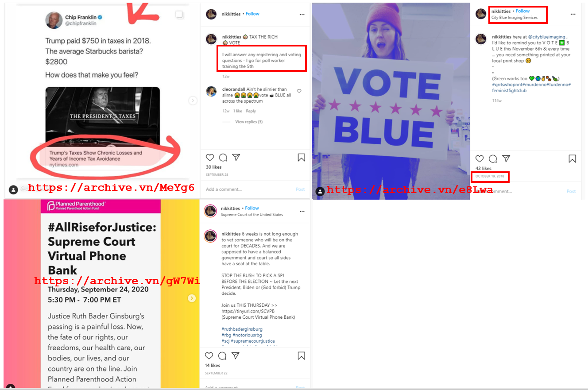
Task: Share the VOTE BLUE post via paper plane
Action: pos(506,158)
